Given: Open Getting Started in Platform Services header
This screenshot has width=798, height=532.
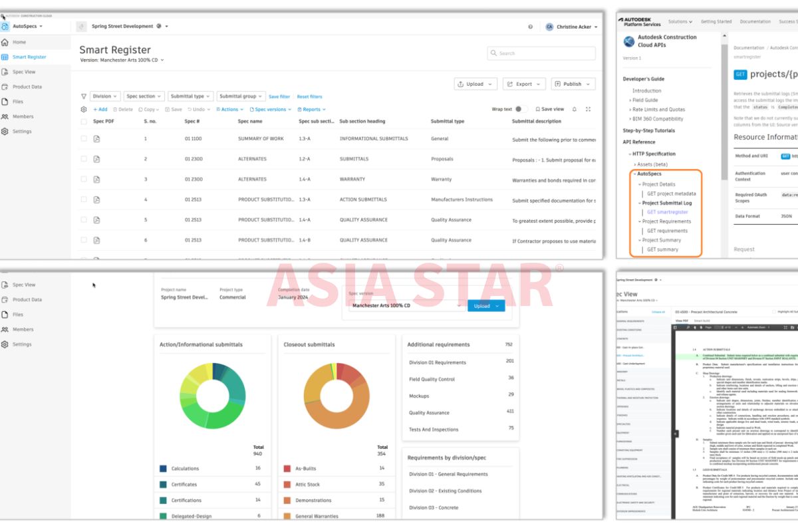Looking at the screenshot, I should coord(716,21).
